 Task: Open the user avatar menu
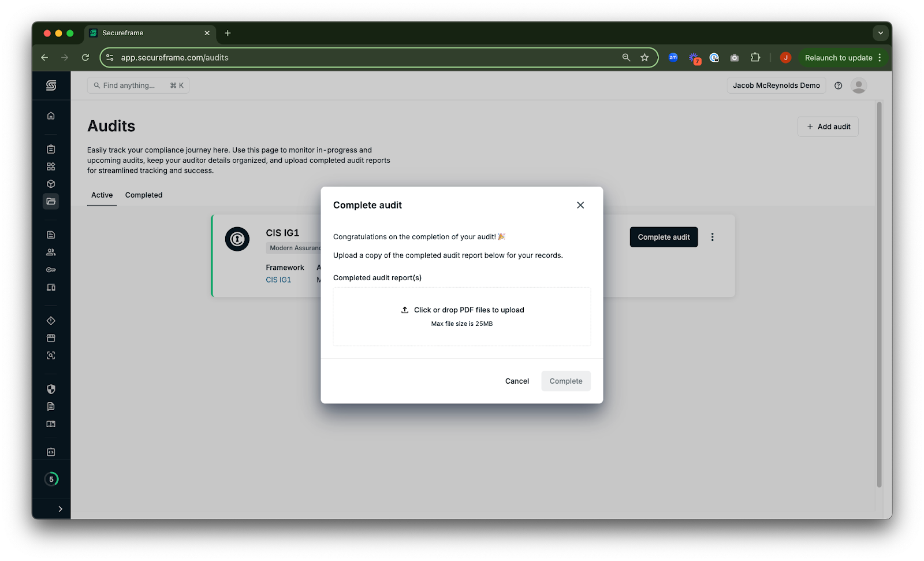pos(859,86)
